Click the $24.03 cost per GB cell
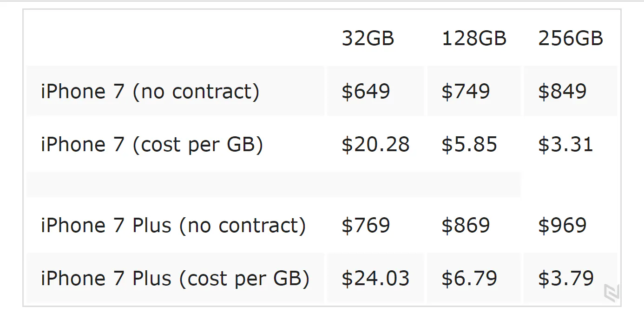The width and height of the screenshot is (644, 314). tap(375, 278)
